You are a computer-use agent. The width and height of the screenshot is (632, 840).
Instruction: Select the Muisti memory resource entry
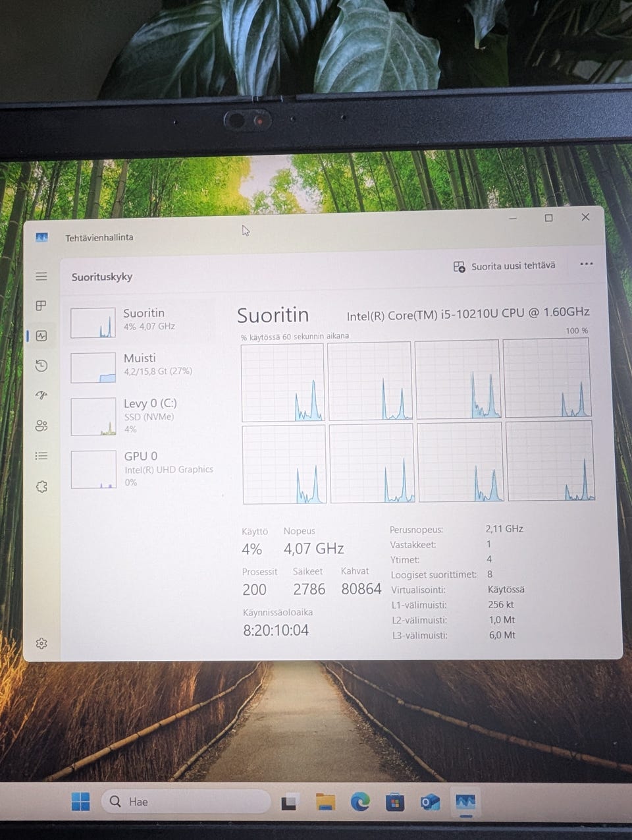pos(143,366)
